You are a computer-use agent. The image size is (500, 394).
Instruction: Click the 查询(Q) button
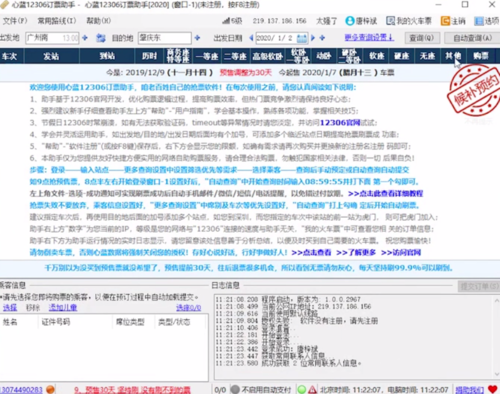[422, 38]
